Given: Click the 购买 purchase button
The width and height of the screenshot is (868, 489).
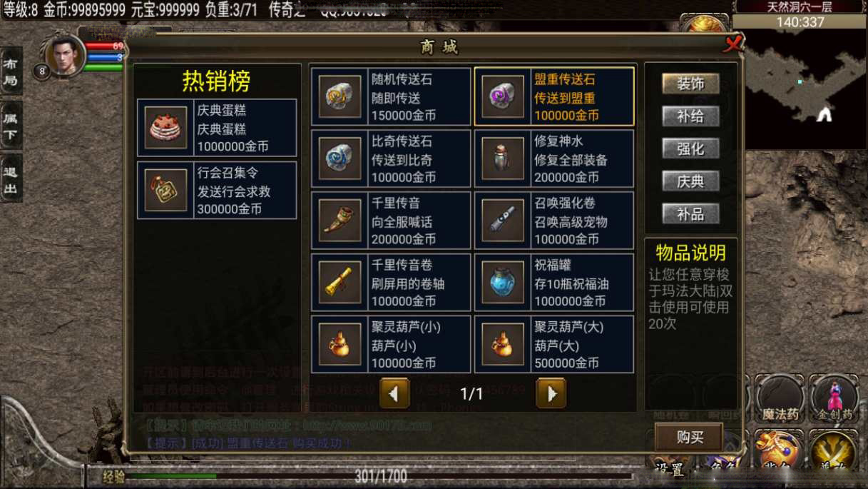Looking at the screenshot, I should [689, 437].
